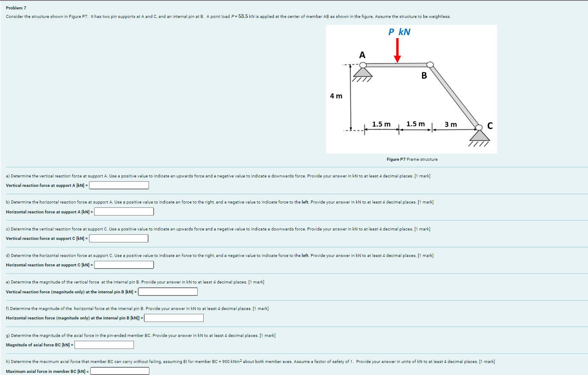The width and height of the screenshot is (588, 375).
Task: Click the Figure P7 frame structure image
Action: pyautogui.click(x=411, y=89)
